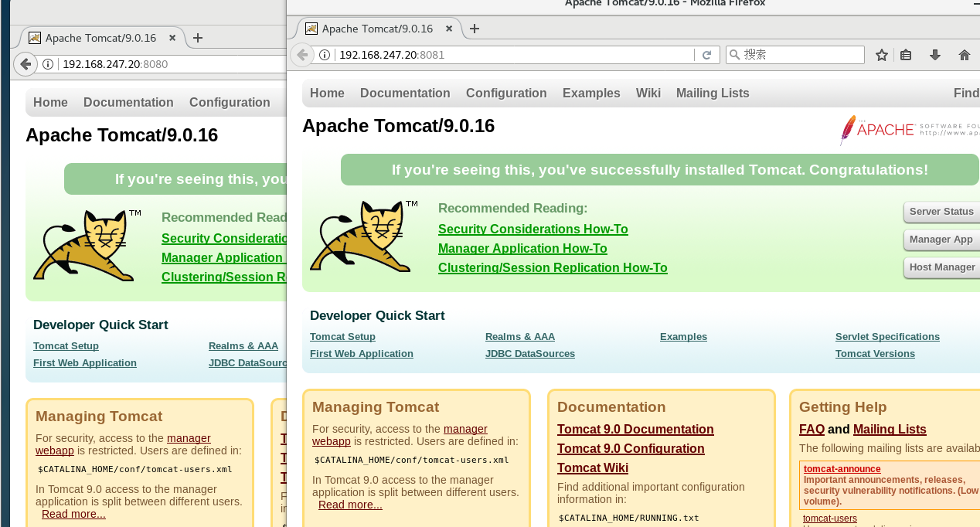Close the 8080 Apache Tomcat tab
Image resolution: width=980 pixels, height=527 pixels.
(x=172, y=38)
